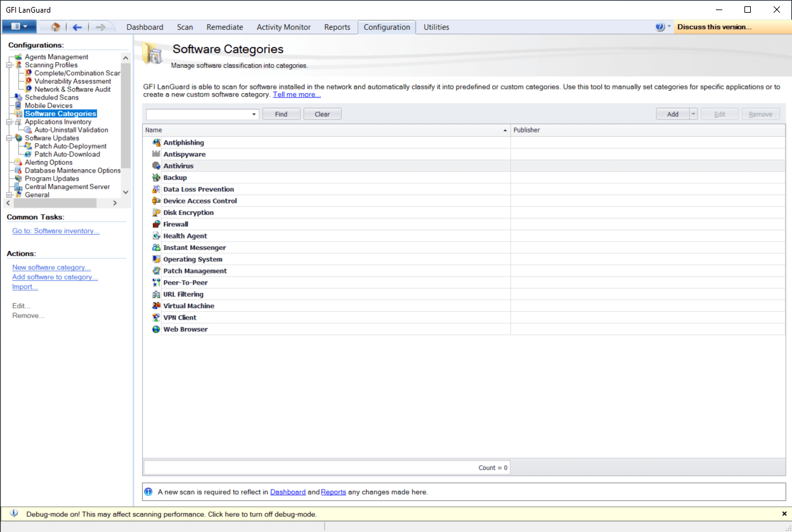Click the Mobile Devices tree icon
This screenshot has width=792, height=532.
pyautogui.click(x=18, y=106)
